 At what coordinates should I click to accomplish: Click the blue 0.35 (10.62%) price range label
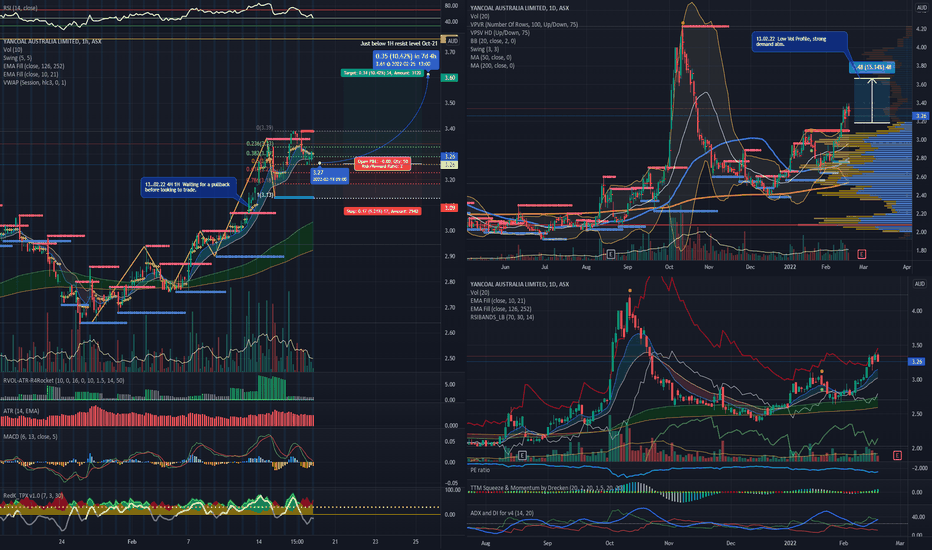(406, 59)
